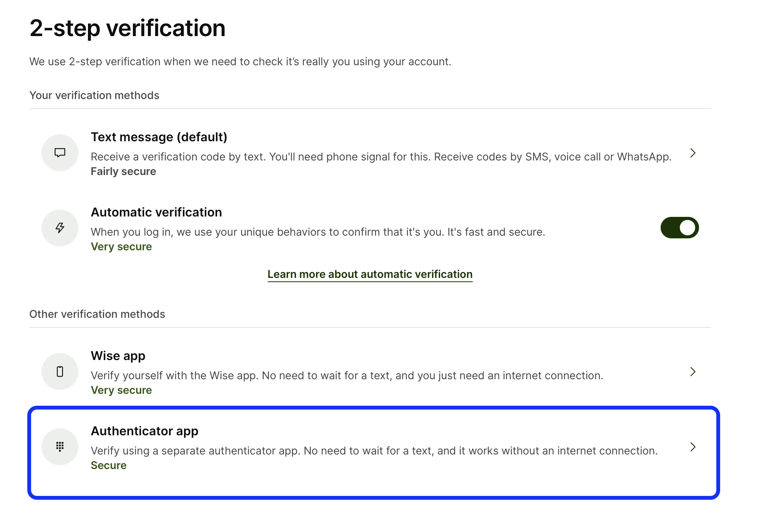Click the Automatic verification heading
This screenshot has height=532, width=772.
(x=156, y=212)
